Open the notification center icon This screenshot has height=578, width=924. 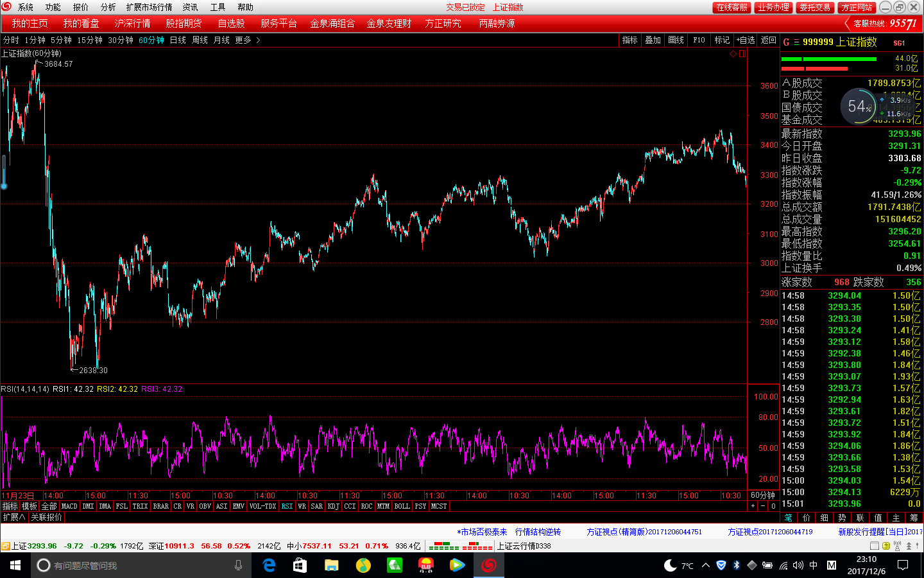coord(903,565)
